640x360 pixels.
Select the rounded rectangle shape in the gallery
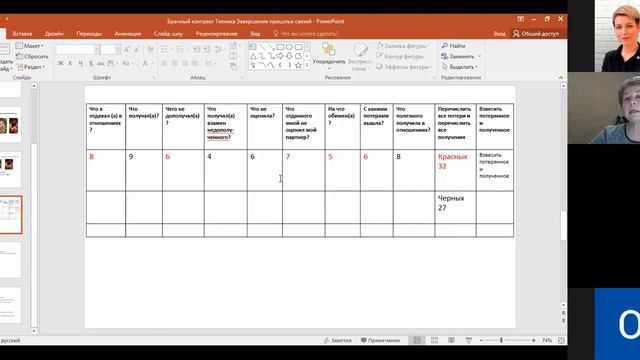click(298, 47)
